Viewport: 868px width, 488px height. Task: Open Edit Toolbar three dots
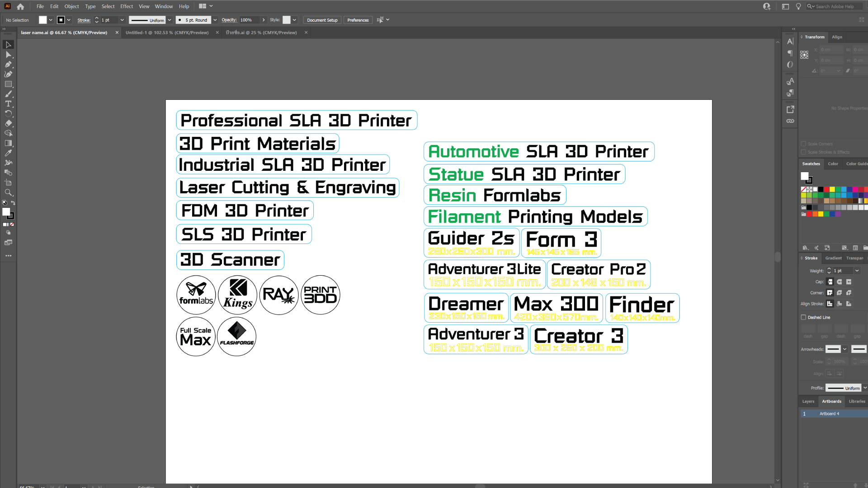[x=8, y=256]
